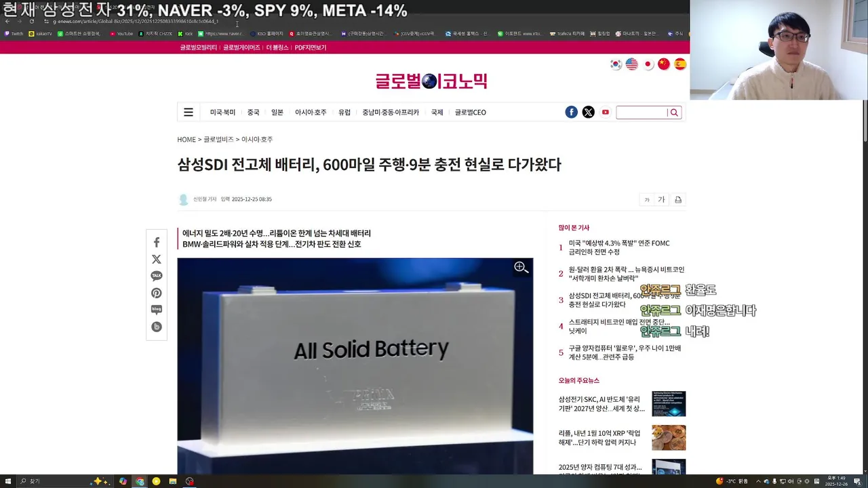Open the Kick bookmark
Screen dimensions: 868x488
pyautogui.click(x=186, y=33)
